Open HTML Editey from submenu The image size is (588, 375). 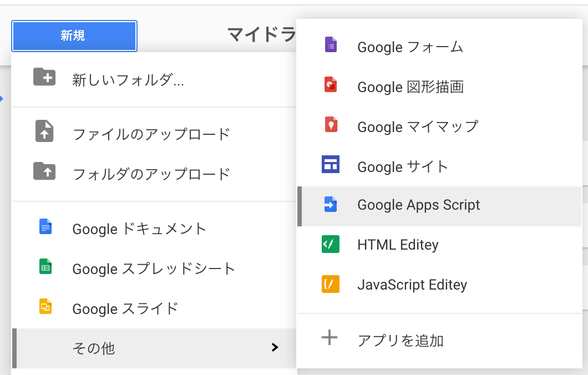(x=439, y=246)
